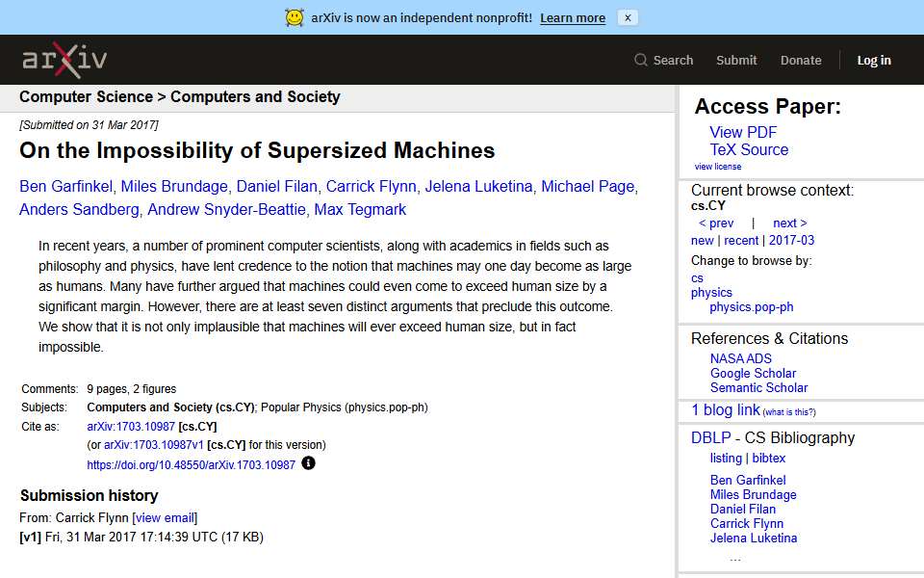This screenshot has width=924, height=578.
Task: Open Ben Garfinkel in DBLP list
Action: click(x=748, y=480)
